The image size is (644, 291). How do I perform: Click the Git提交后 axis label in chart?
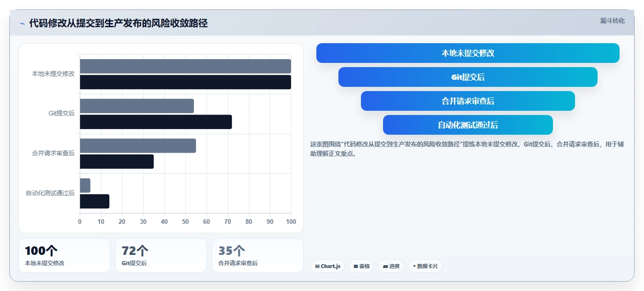[x=61, y=114]
